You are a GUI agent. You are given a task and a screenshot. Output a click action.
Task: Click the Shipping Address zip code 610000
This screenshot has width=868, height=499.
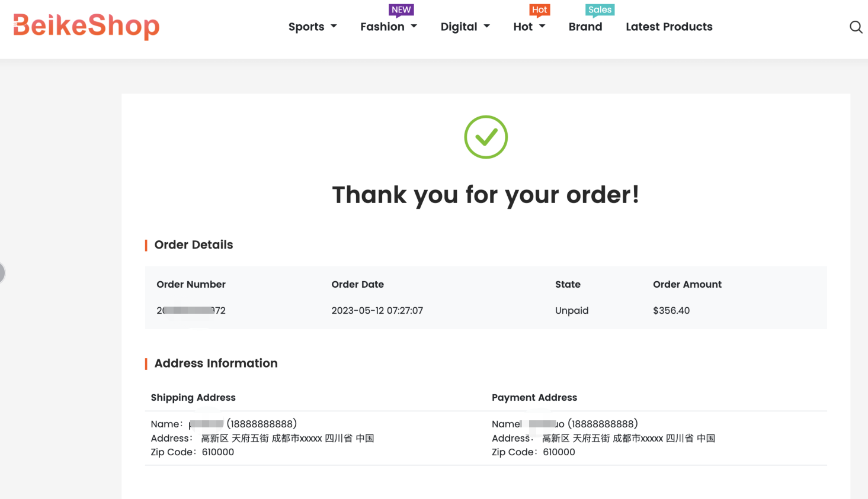pyautogui.click(x=217, y=452)
